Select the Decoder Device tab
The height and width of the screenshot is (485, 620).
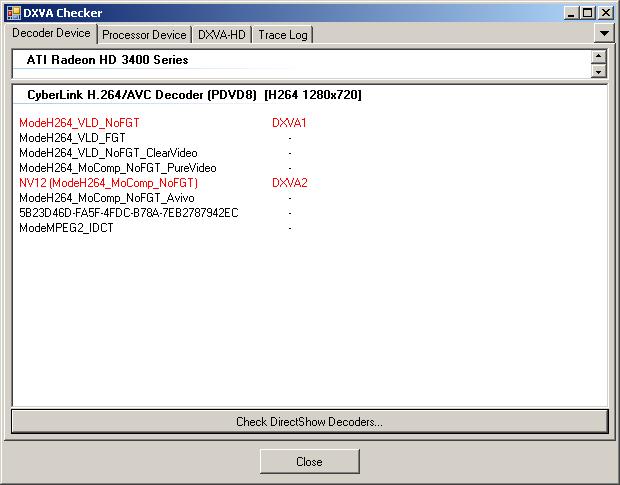(52, 34)
